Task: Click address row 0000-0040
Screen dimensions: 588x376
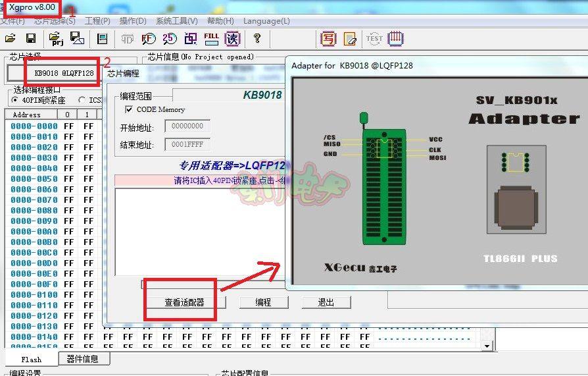Action: pos(34,169)
